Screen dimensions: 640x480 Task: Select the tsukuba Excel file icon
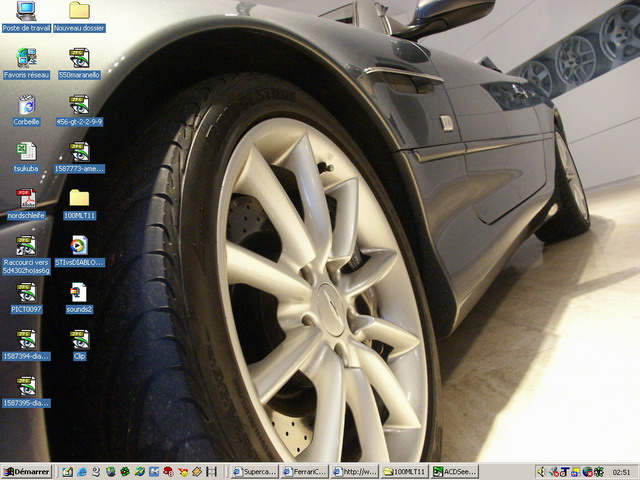point(26,158)
